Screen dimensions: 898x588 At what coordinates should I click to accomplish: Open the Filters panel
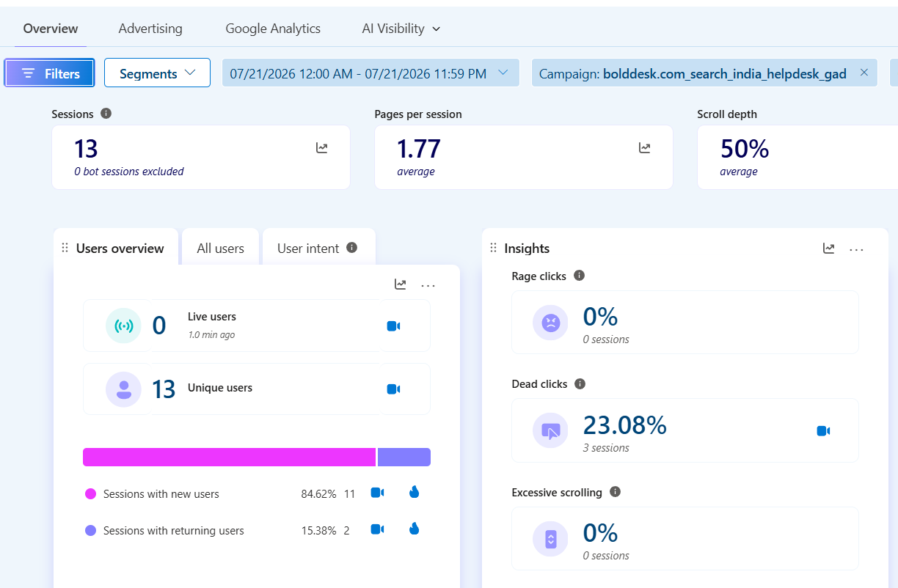pos(49,73)
